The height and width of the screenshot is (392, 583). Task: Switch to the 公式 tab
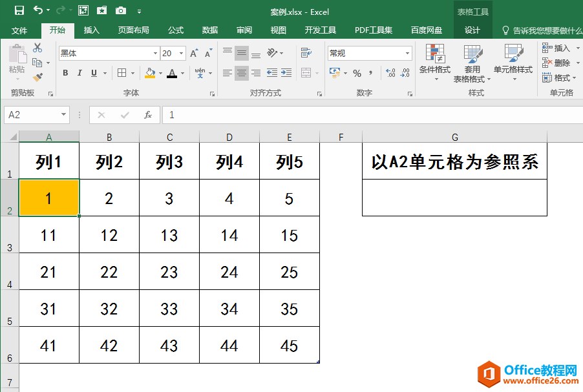pyautogui.click(x=176, y=30)
